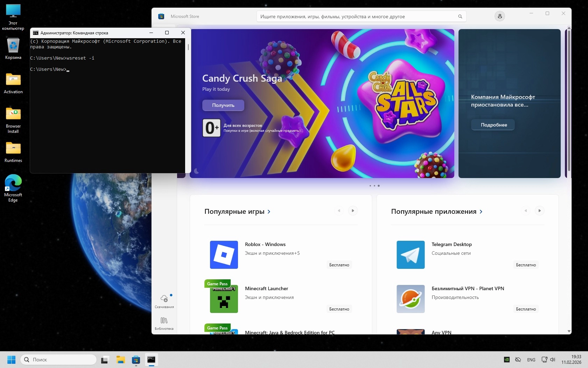This screenshot has width=588, height=368.
Task: Switch to Microsoft Store on taskbar
Action: 136,360
